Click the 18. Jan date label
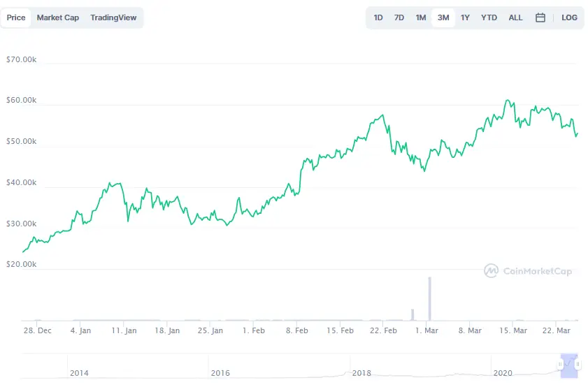This screenshot has height=387, width=588. pyautogui.click(x=167, y=330)
